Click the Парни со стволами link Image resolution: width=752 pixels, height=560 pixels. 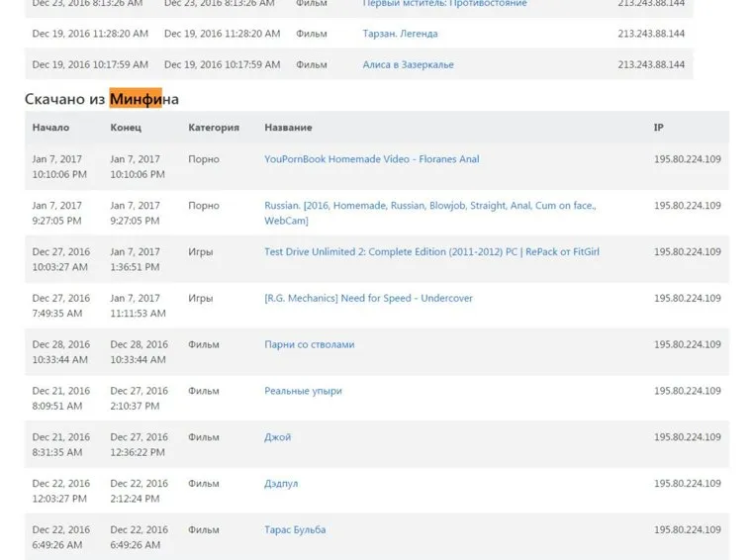point(309,345)
